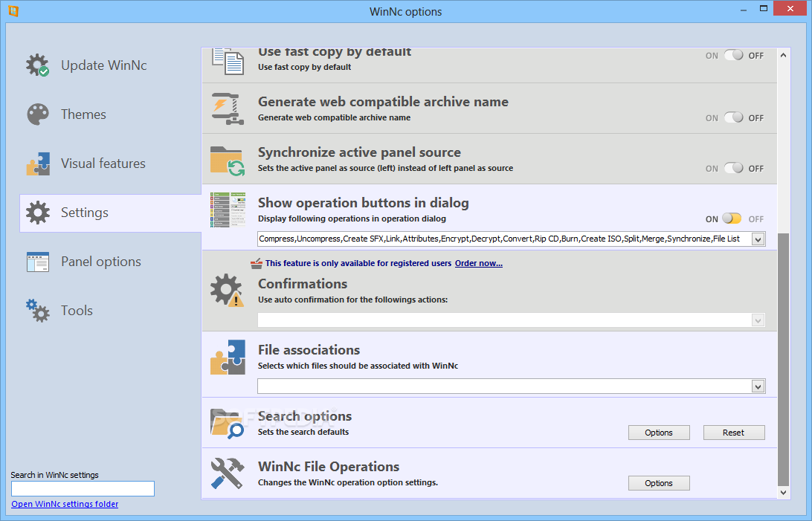Open the Visual features section
Screen dimensions: 812x521
pos(103,164)
